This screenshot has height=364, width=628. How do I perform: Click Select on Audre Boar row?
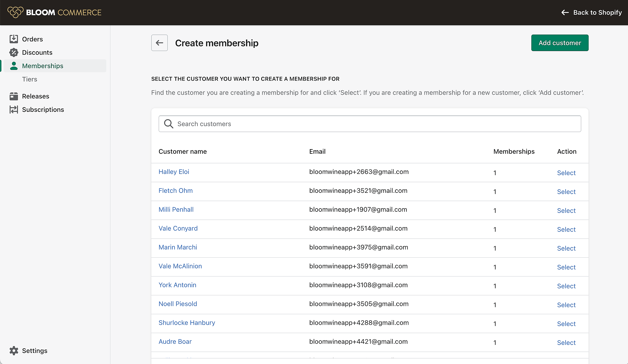(566, 343)
